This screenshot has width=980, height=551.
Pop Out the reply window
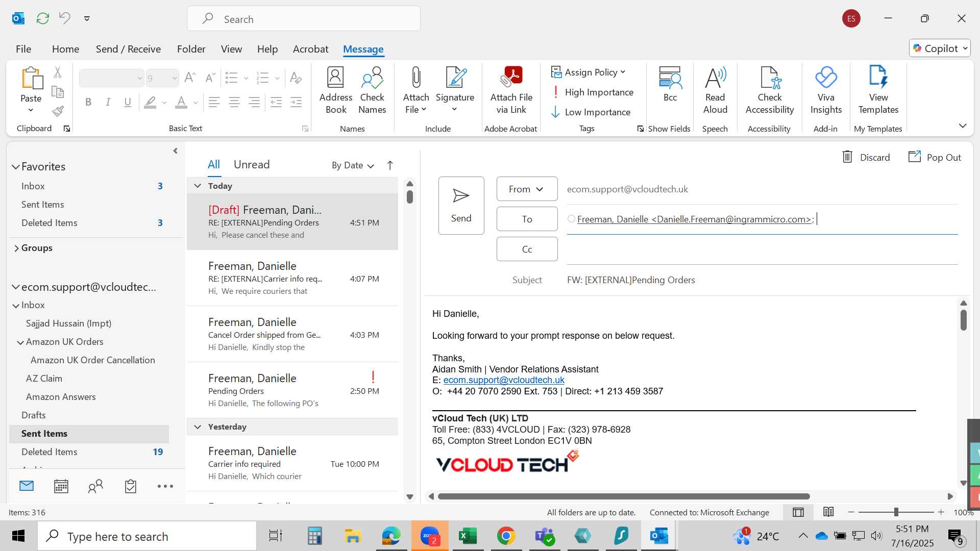tap(935, 157)
